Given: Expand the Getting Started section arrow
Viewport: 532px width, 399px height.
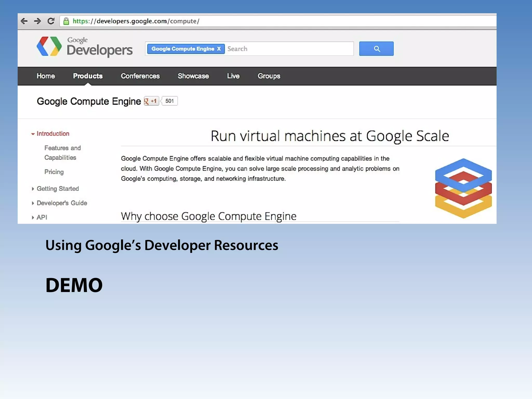Looking at the screenshot, I should click(33, 189).
